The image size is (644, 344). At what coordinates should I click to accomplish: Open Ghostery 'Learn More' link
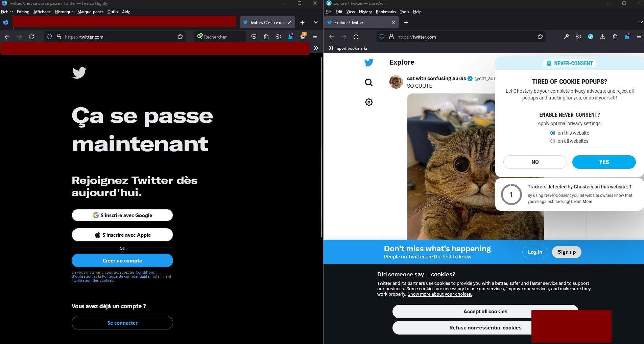pos(581,202)
